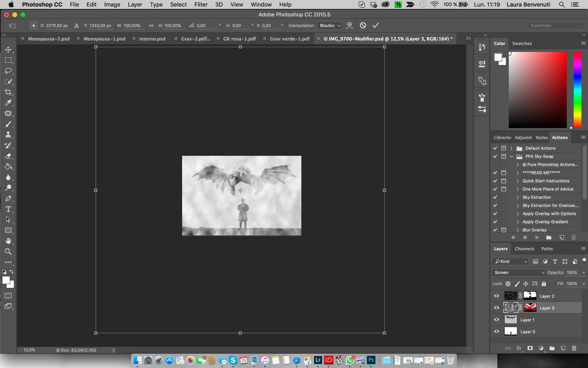The image size is (588, 368).
Task: Select the Quick Selection tool
Action: tap(8, 82)
